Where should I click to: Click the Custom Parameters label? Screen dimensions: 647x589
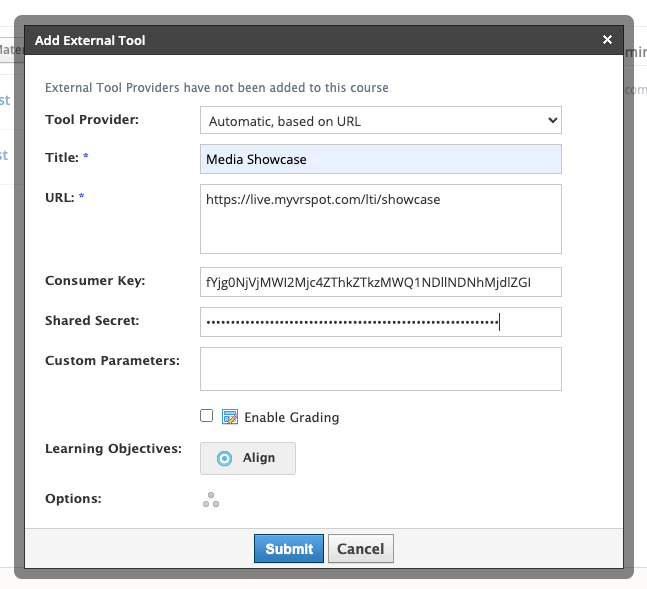(112, 360)
